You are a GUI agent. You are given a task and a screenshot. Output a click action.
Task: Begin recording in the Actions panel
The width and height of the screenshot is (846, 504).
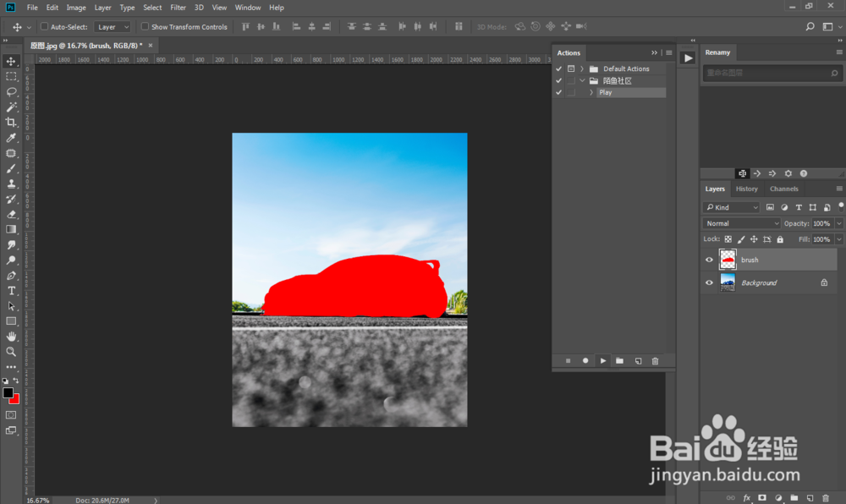pyautogui.click(x=585, y=360)
